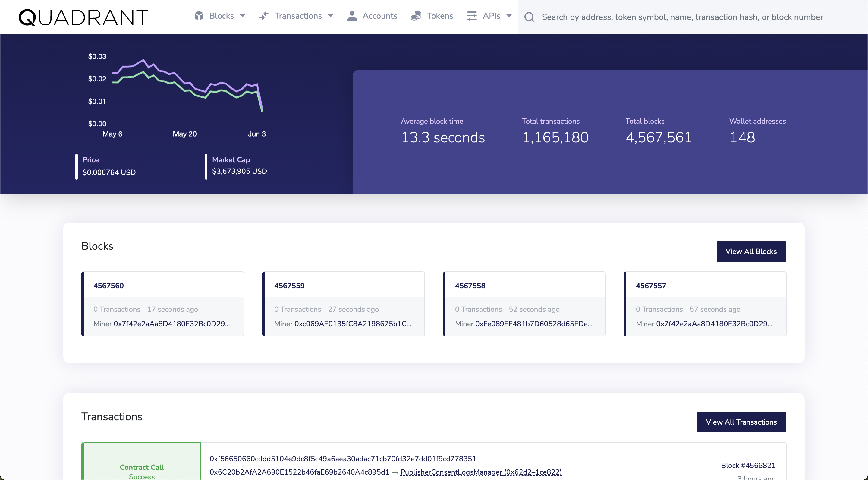The image size is (868, 480).
Task: Toggle between Price and Market Cap
Action: click(230, 159)
